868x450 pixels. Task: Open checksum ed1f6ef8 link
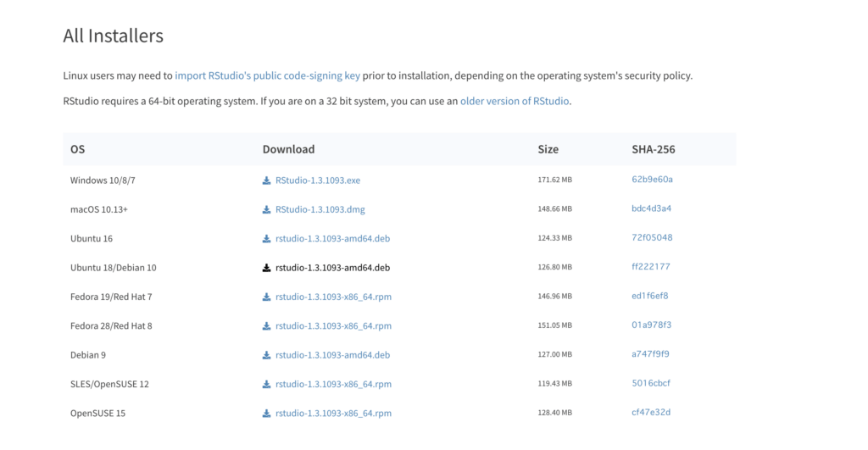650,296
